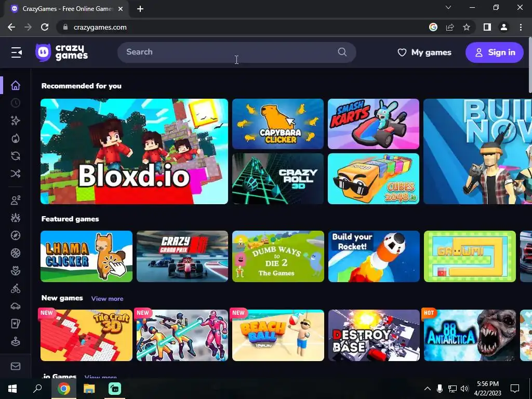This screenshot has height=399, width=532.
Task: Open the Lhama Clicker featured game
Action: point(86,256)
